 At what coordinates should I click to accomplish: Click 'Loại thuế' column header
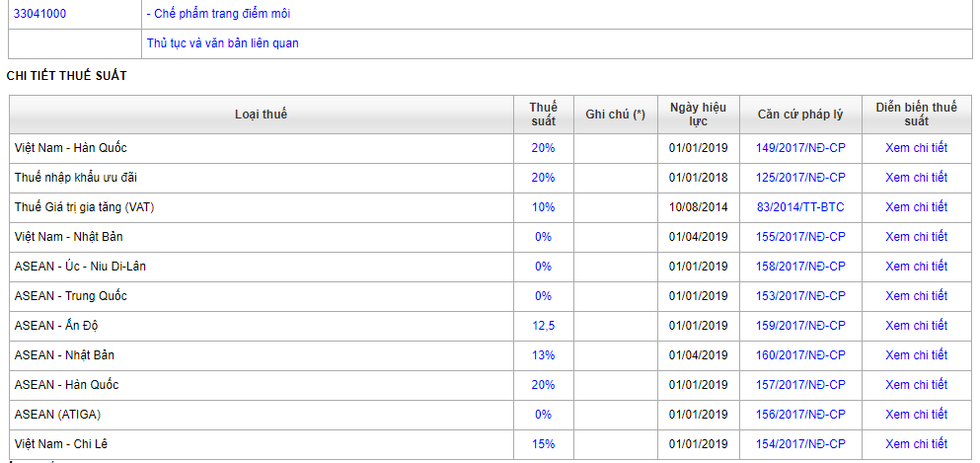point(261,115)
